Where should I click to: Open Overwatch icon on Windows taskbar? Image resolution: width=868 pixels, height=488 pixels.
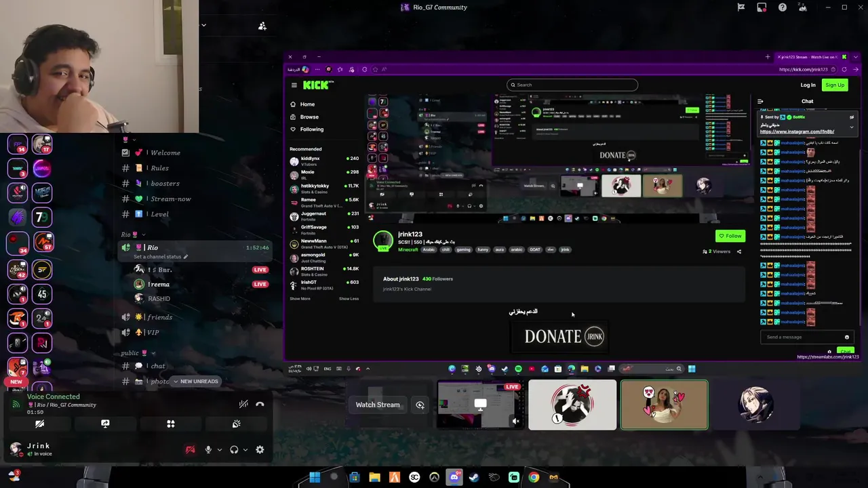tap(434, 477)
